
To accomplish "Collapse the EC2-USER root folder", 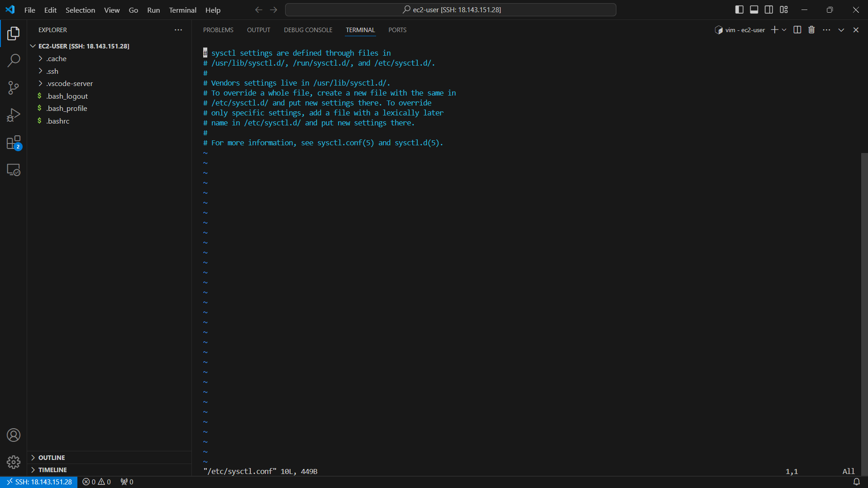I will point(109,46).
